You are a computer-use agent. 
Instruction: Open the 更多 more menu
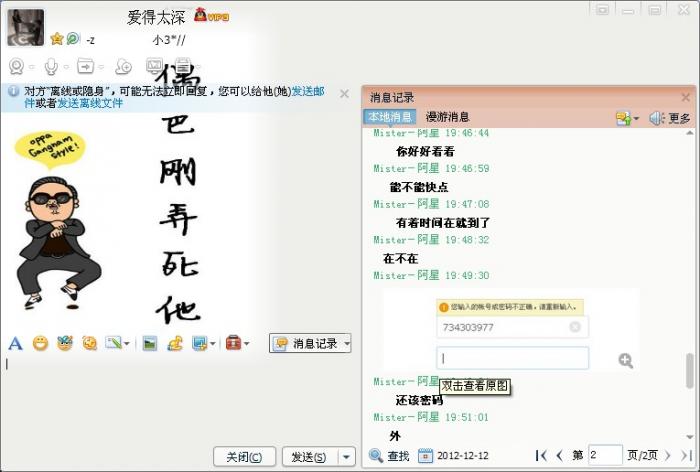(679, 118)
